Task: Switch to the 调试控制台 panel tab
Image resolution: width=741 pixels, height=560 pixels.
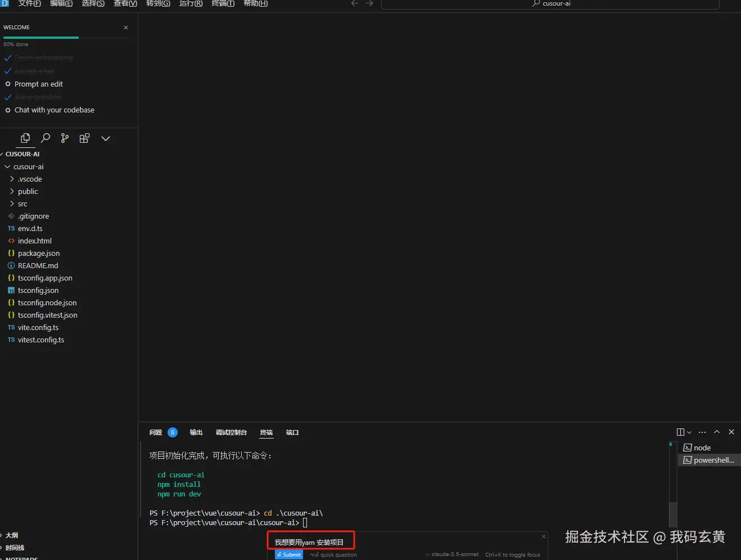Action: pyautogui.click(x=231, y=432)
